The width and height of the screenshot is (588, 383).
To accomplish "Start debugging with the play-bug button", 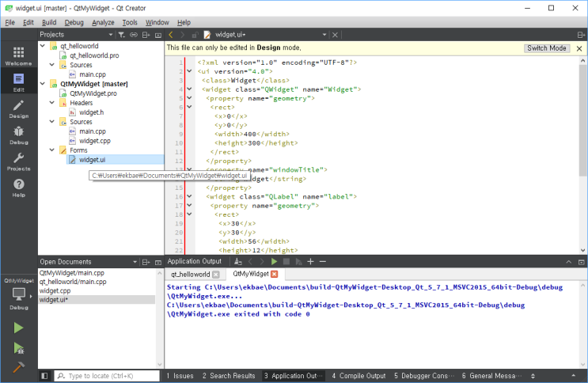I will [18, 348].
